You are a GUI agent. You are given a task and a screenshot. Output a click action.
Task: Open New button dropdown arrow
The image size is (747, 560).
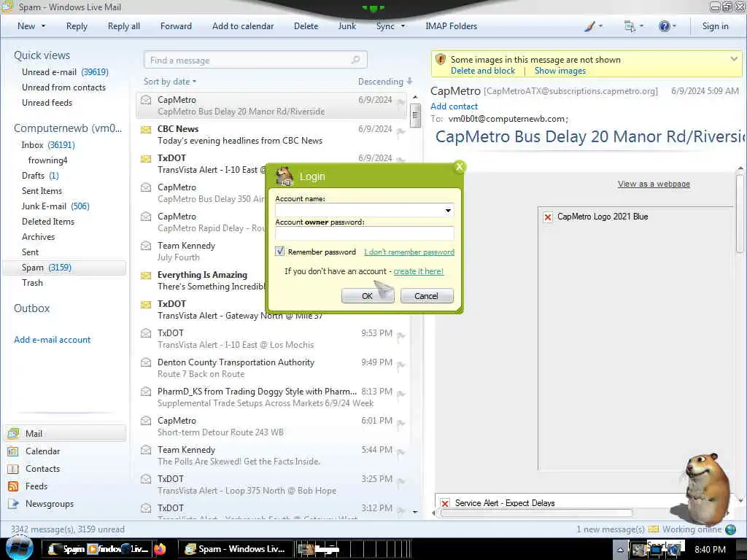(43, 26)
